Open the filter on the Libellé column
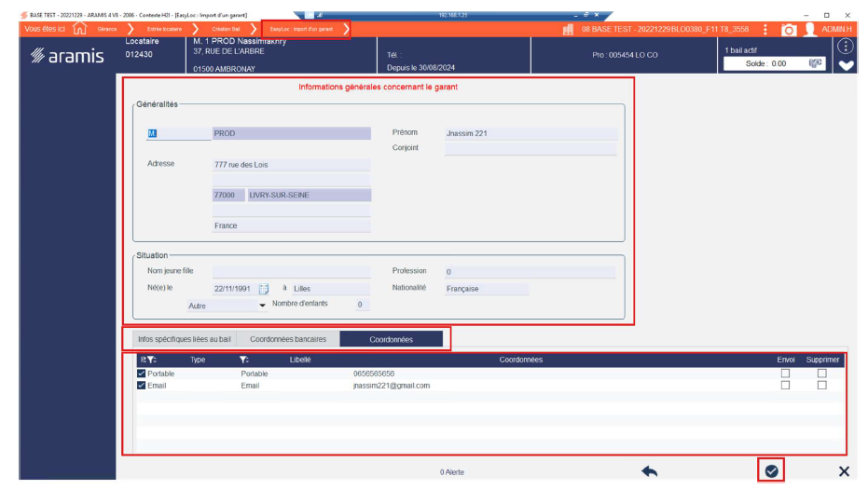 243,360
